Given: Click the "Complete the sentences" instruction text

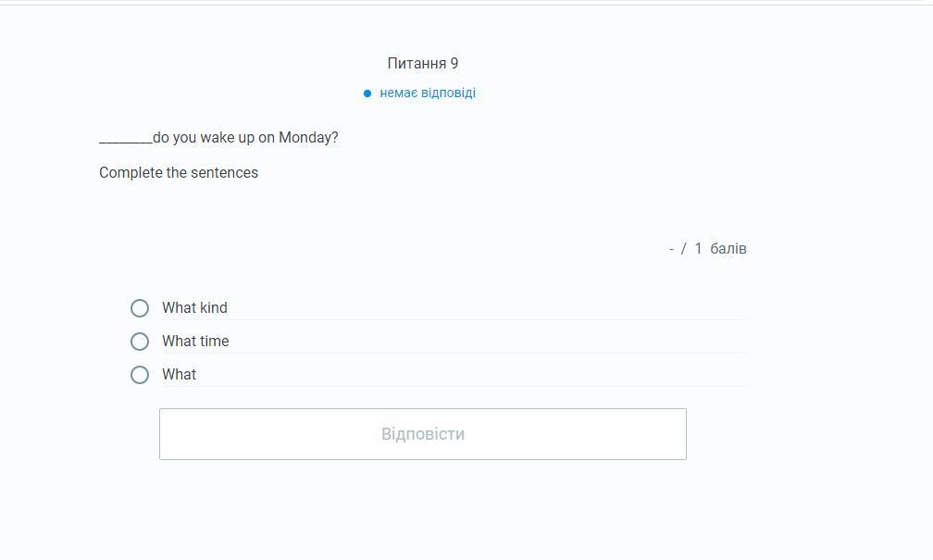Looking at the screenshot, I should click(179, 173).
